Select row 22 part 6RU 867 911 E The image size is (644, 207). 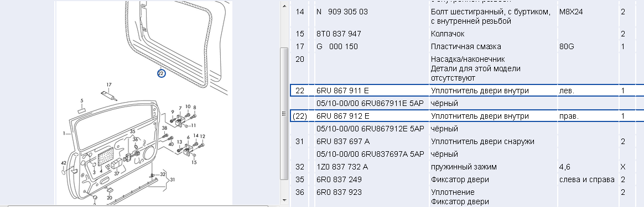pyautogui.click(x=467, y=91)
